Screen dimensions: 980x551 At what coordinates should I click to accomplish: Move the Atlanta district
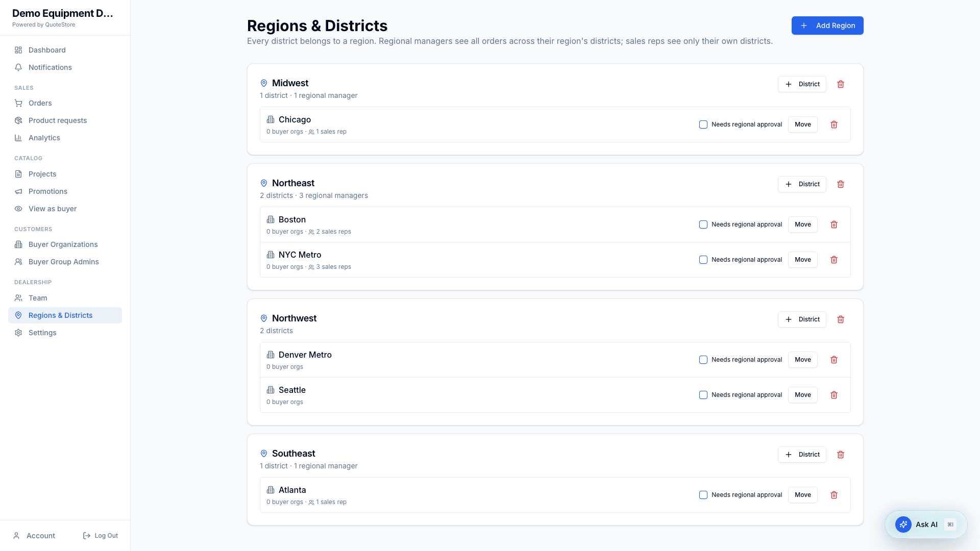(803, 495)
